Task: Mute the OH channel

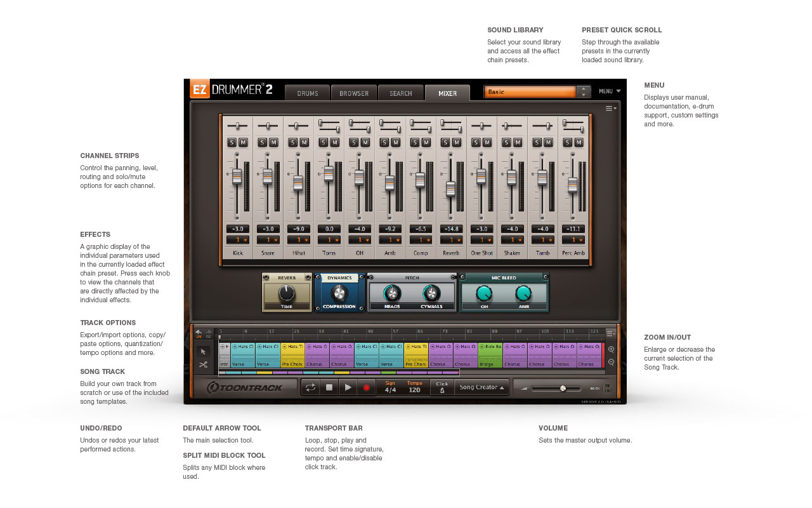Action: click(365, 142)
